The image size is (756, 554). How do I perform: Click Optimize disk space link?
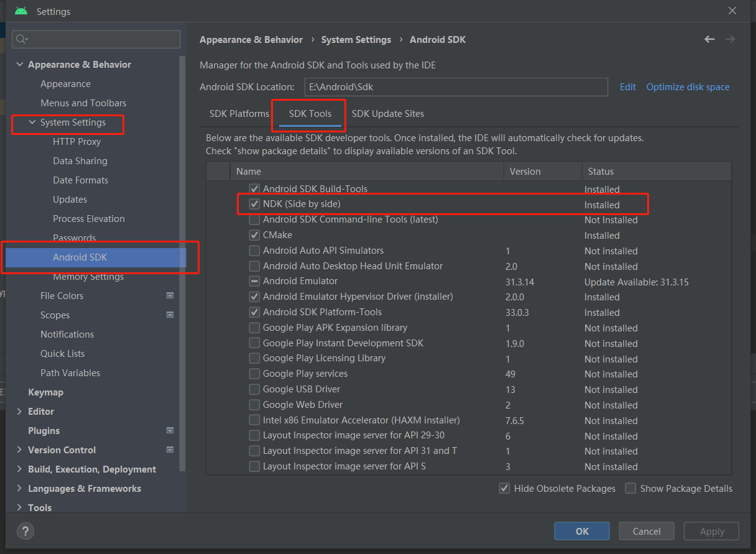point(688,87)
